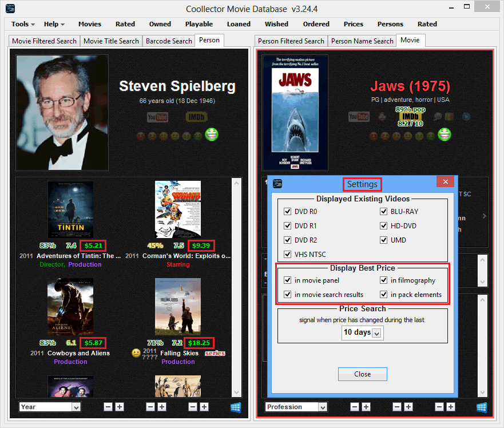Screen dimensions: 504x428
Task: Click first minus button in Movie panel footer
Action: pos(355,407)
